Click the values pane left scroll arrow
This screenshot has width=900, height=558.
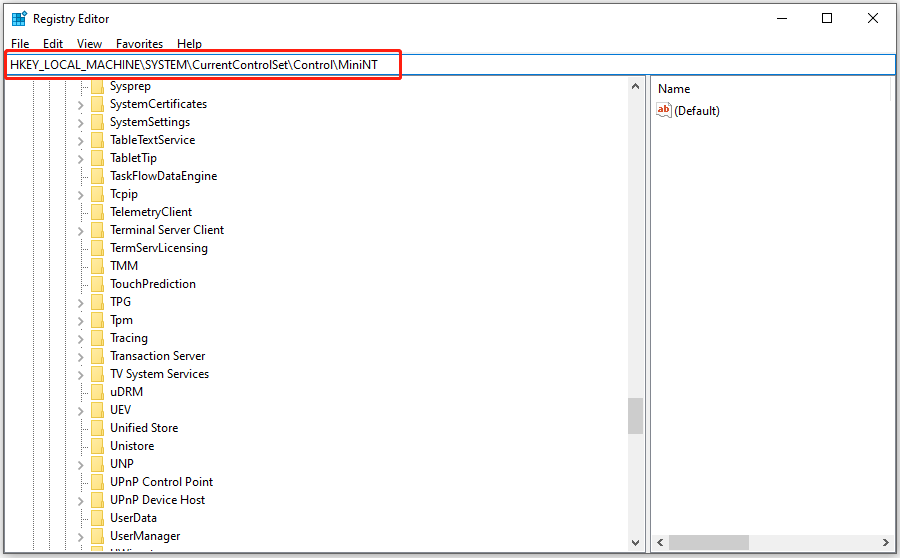click(x=660, y=542)
